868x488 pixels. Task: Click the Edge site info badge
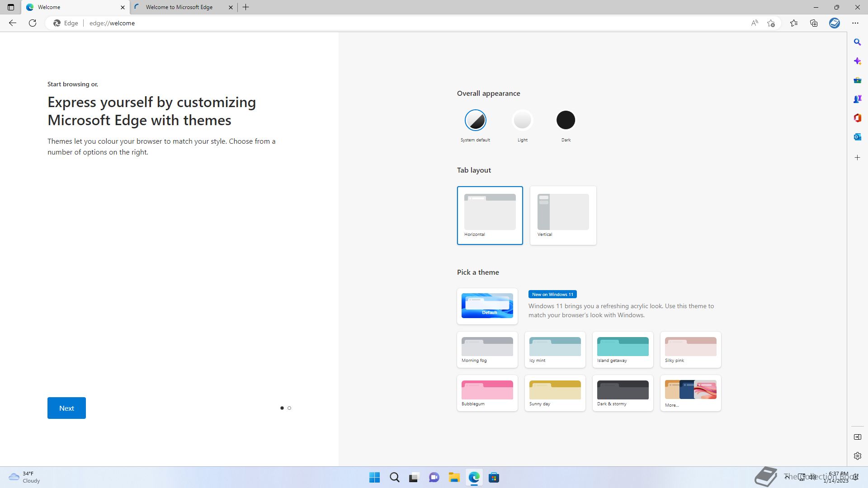coord(66,23)
